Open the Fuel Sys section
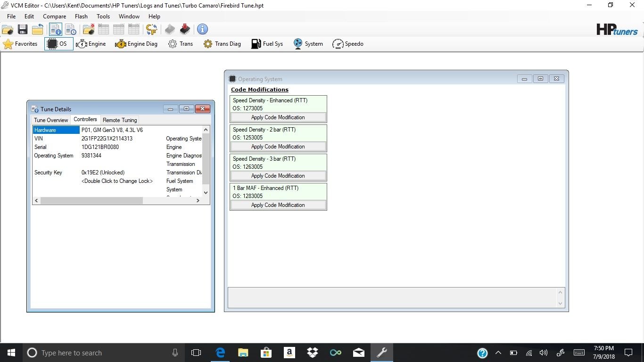 267,44
